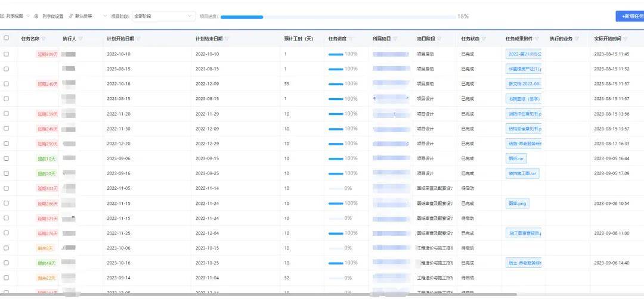Image resolution: width=644 pixels, height=299 pixels.
Task: Tick the select-all checkbox in table header
Action: click(x=7, y=38)
